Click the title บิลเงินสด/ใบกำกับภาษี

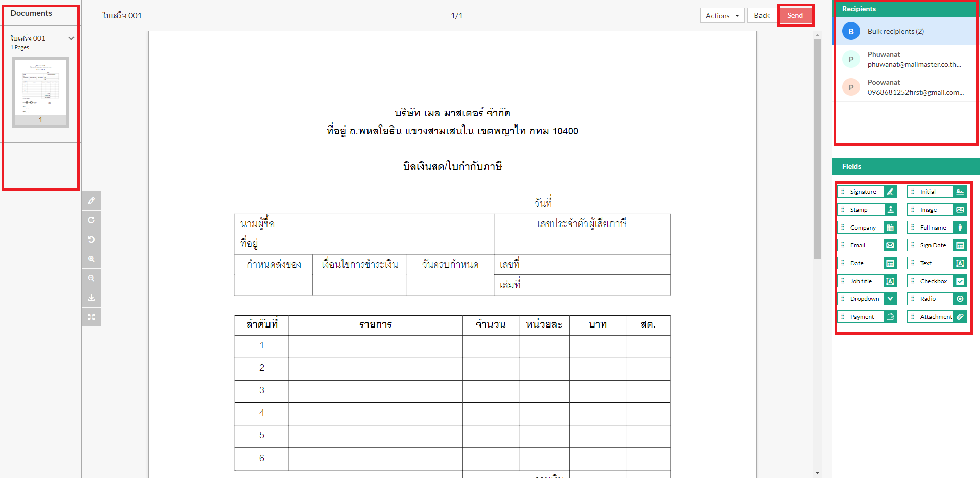452,166
